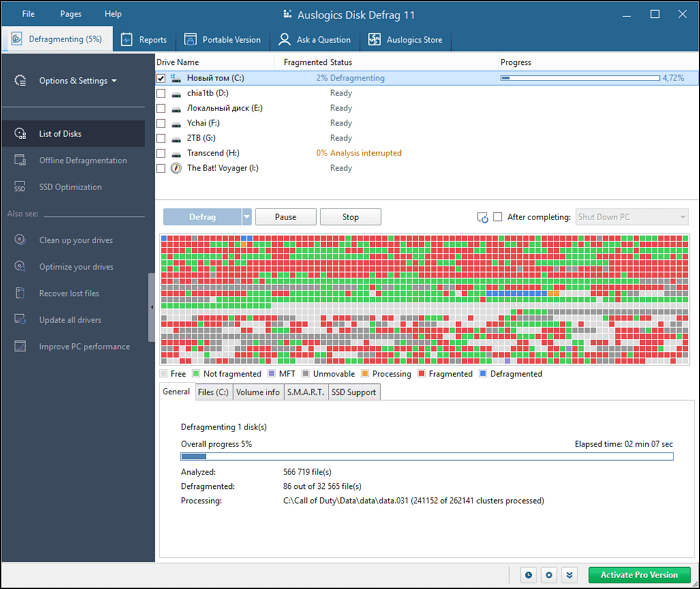Image resolution: width=700 pixels, height=589 pixels.
Task: Click the settings gear icon in status bar
Action: click(x=549, y=575)
